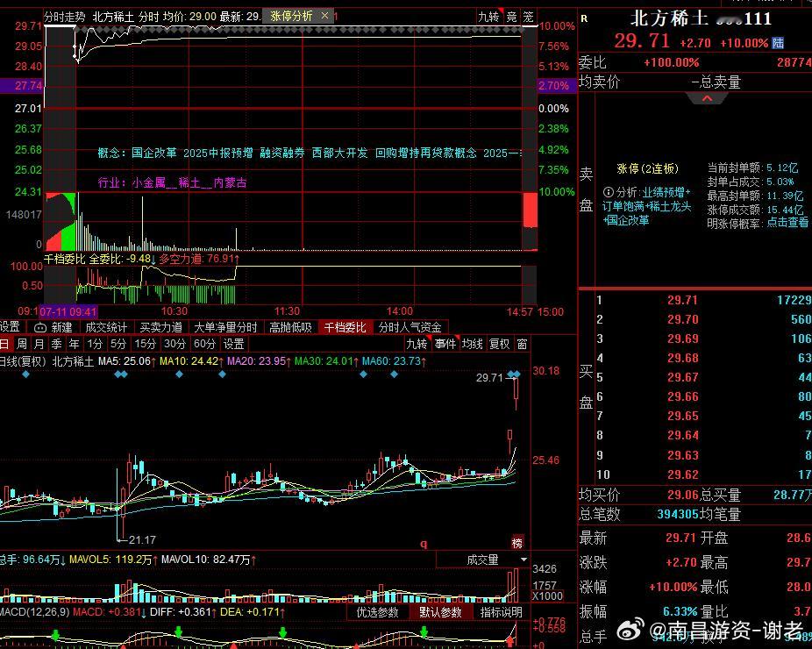
Task: Select the 60分 period tab
Action: 204,344
